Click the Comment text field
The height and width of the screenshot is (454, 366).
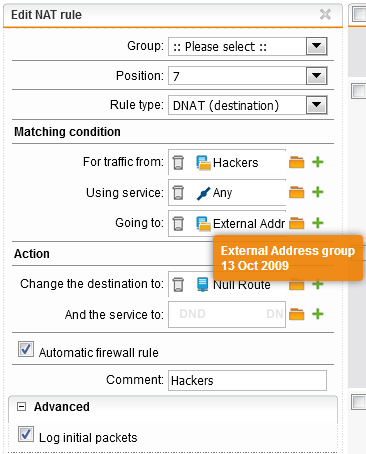point(247,380)
